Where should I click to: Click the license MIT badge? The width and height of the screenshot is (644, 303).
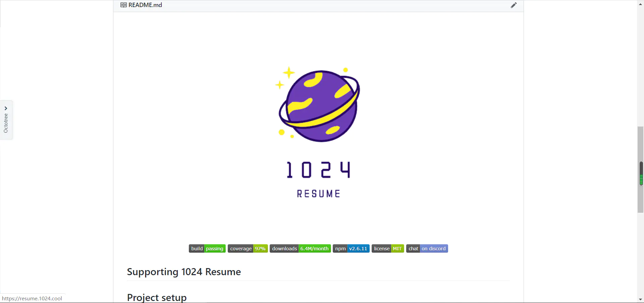click(x=388, y=249)
